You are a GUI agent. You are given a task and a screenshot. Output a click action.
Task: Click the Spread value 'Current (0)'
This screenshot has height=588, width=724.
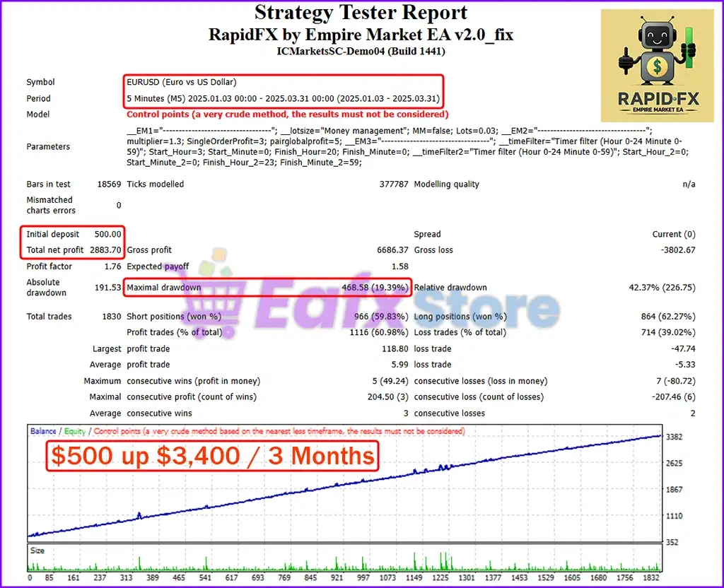pyautogui.click(x=674, y=234)
